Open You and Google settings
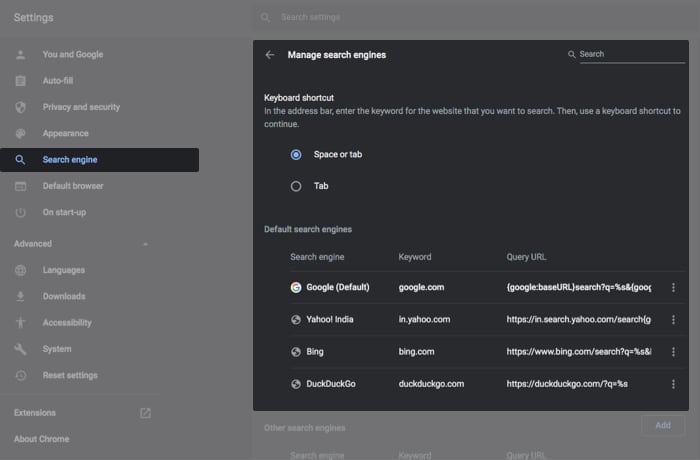The width and height of the screenshot is (700, 460). click(73, 54)
